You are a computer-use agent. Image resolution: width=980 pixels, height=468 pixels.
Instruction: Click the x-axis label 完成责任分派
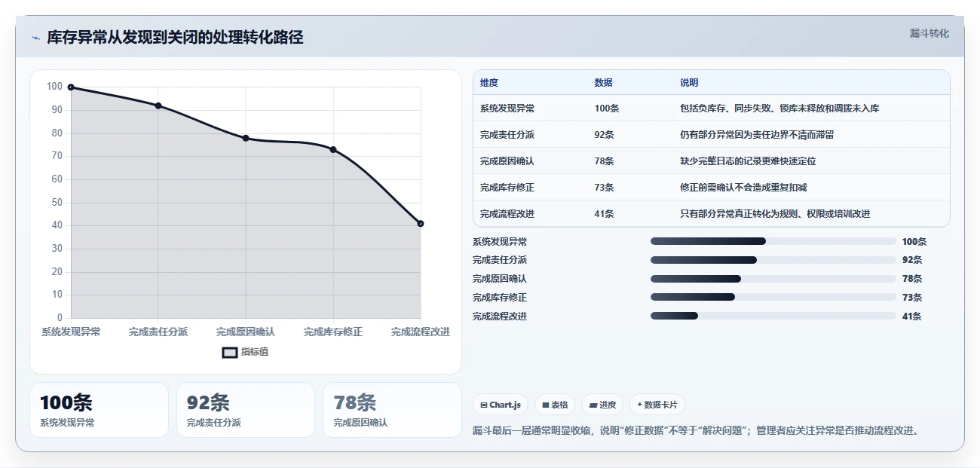coord(158,332)
